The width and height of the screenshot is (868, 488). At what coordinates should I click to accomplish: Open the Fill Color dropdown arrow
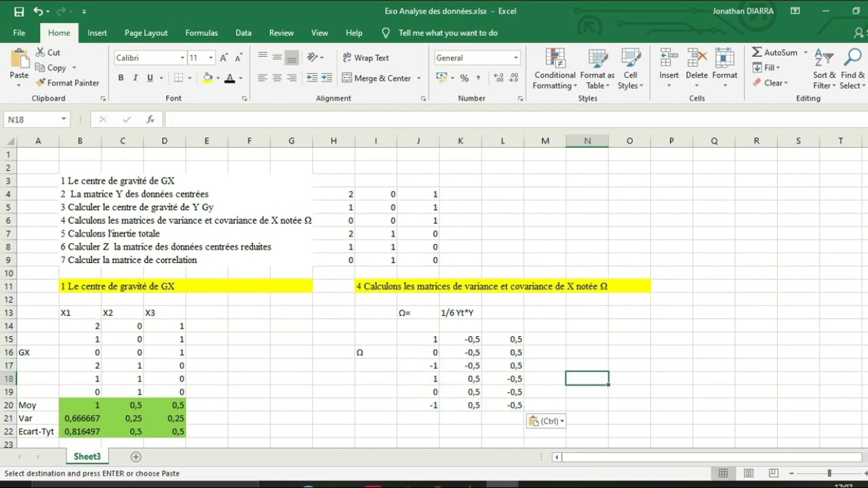click(218, 78)
